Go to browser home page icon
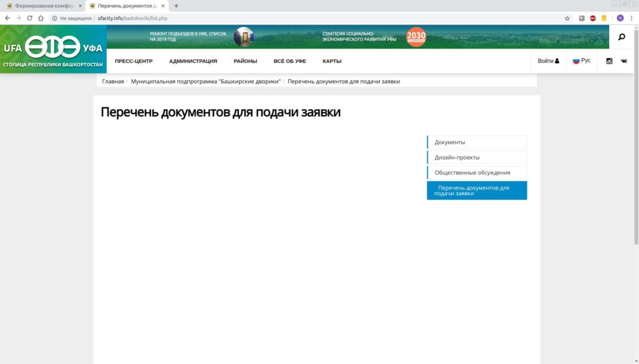This screenshot has width=639, height=364. point(41,18)
